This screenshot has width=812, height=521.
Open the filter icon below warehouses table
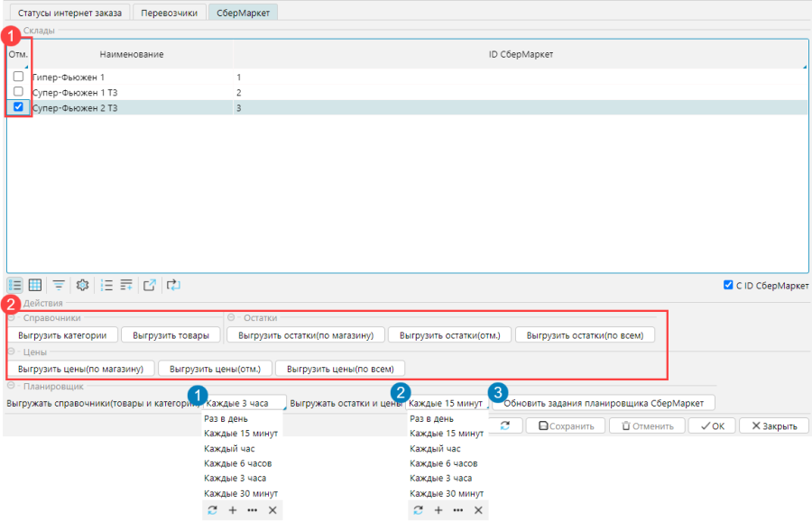point(59,285)
